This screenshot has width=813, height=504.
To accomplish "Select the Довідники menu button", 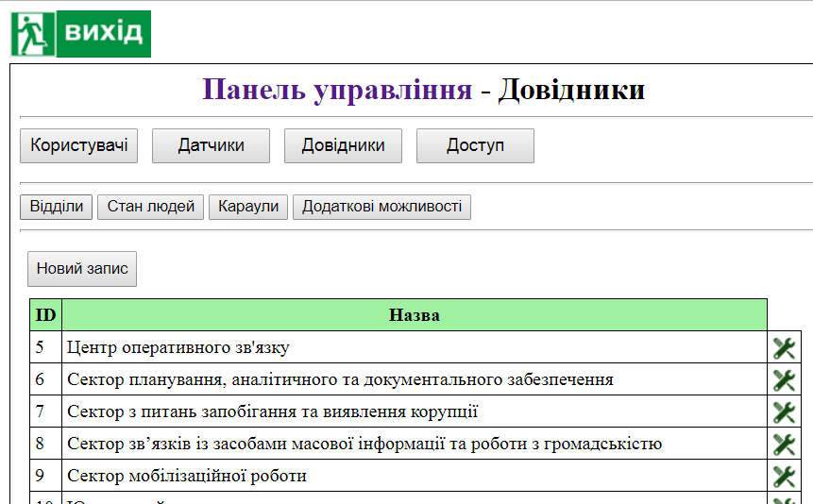I will pyautogui.click(x=343, y=145).
